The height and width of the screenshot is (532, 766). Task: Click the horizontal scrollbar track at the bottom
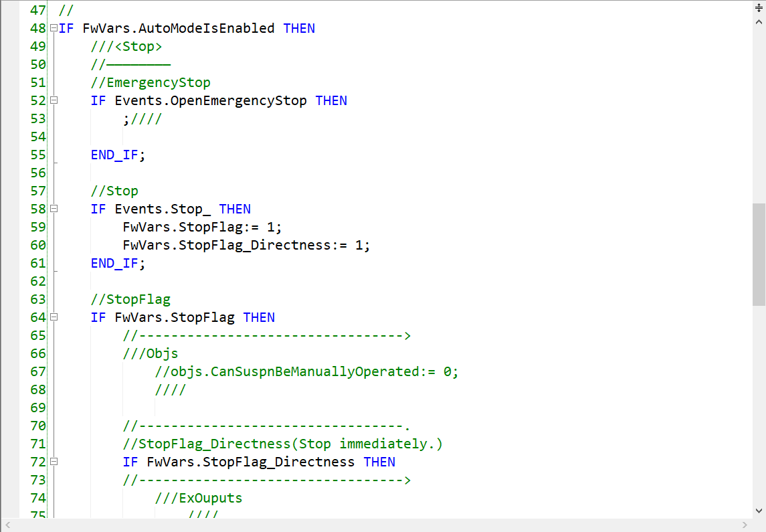point(375,525)
